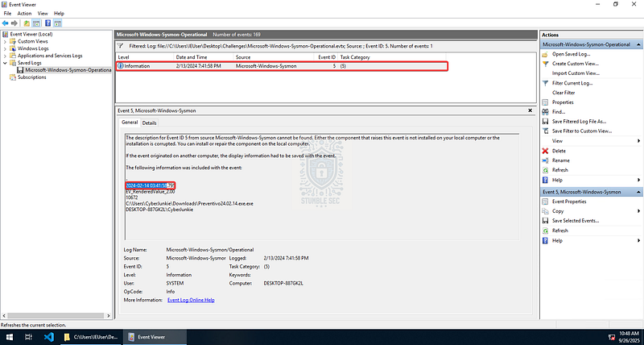Open the Action menu
Image resolution: width=644 pixels, height=345 pixels.
pos(24,14)
